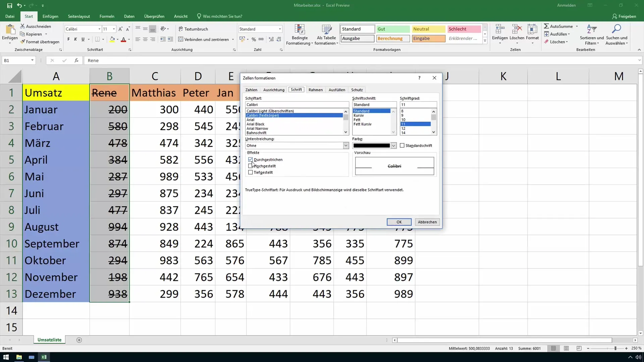Open the Farbe color dropdown
The image size is (644, 362).
(393, 145)
